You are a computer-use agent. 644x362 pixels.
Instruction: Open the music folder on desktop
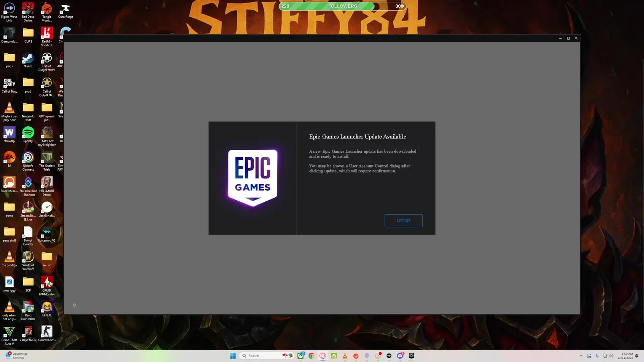(47, 259)
